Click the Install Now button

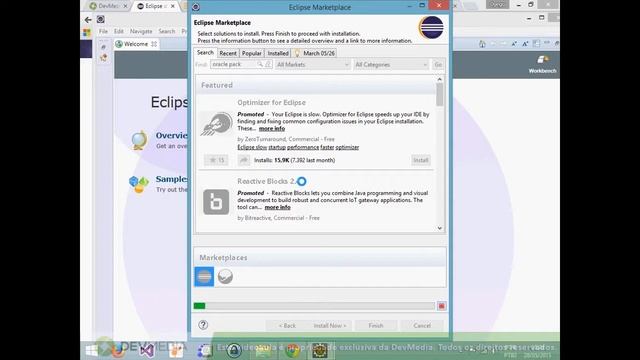(x=330, y=325)
